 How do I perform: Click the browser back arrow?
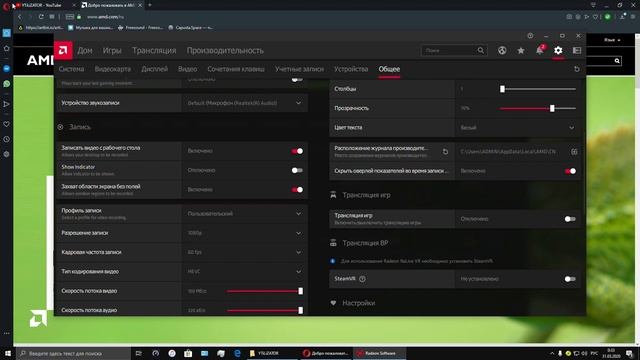click(19, 17)
